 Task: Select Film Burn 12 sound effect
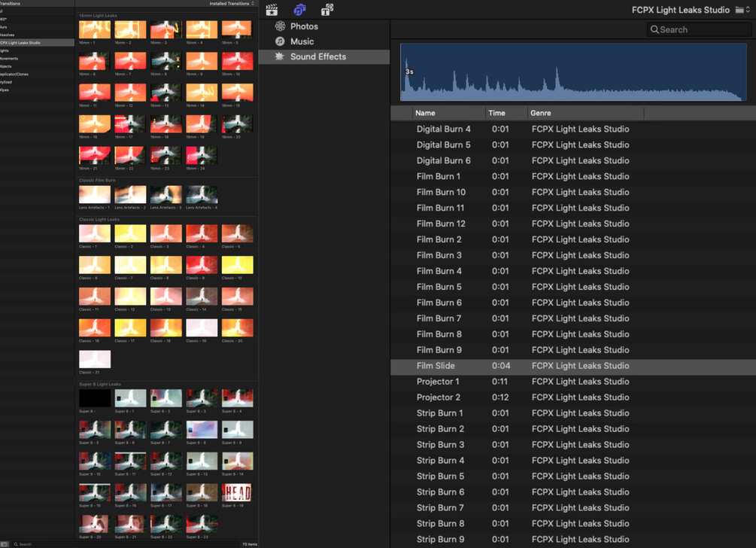coord(572,224)
